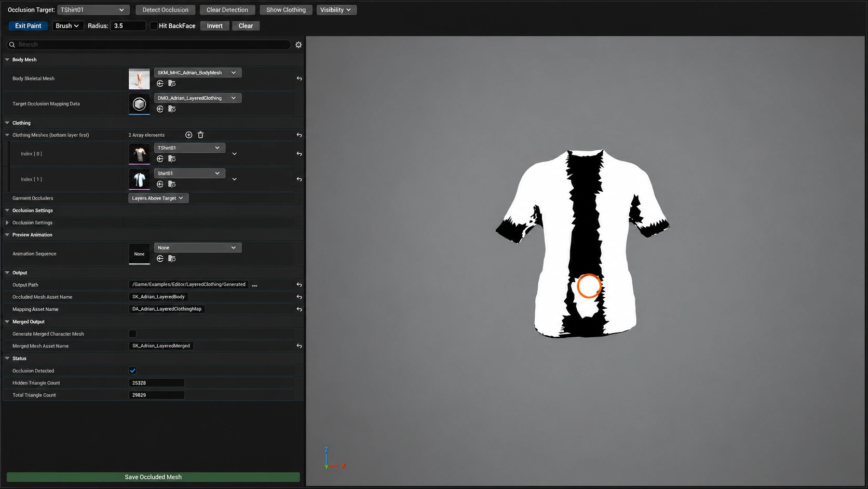Invert the painted occlusion mask

[215, 26]
